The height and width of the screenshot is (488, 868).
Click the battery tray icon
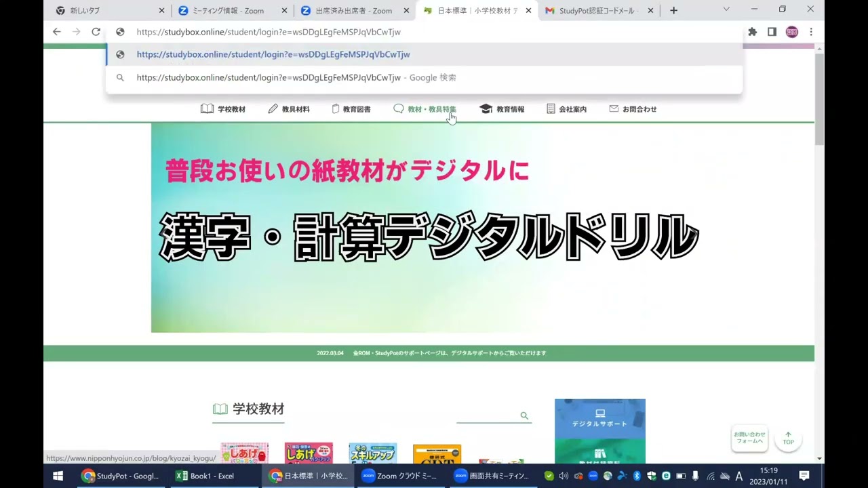(681, 476)
